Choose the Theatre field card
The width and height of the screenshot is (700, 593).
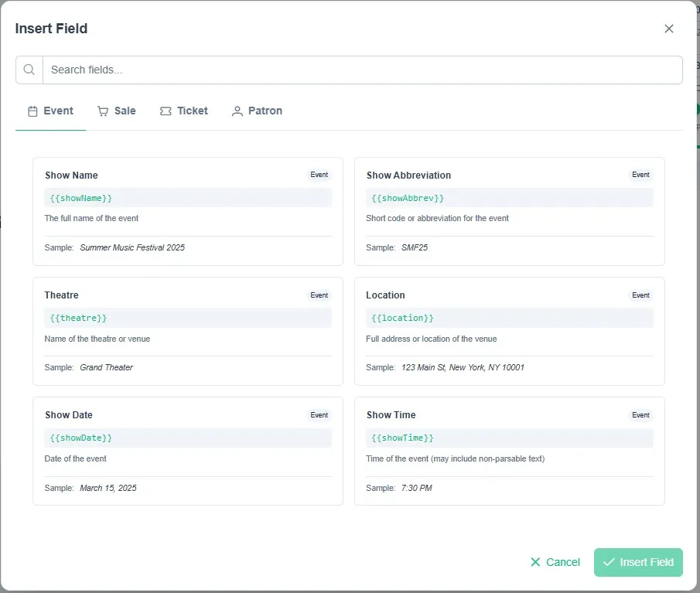pyautogui.click(x=188, y=331)
